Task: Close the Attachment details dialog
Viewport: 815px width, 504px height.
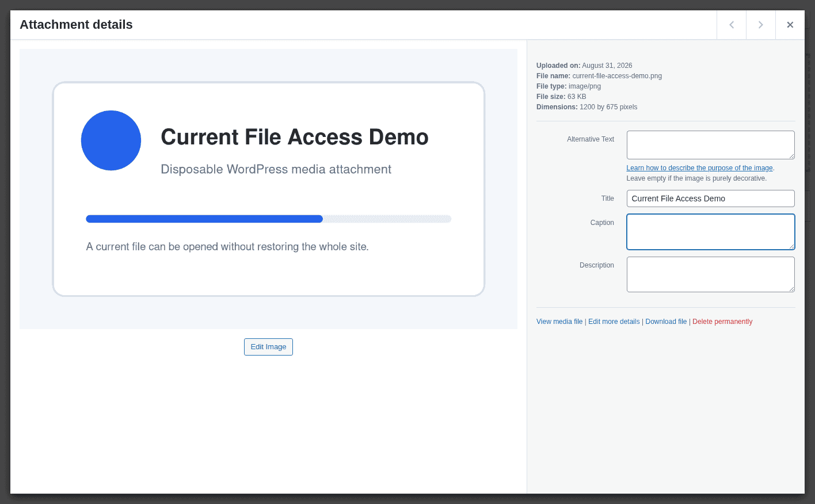Action: (x=790, y=25)
